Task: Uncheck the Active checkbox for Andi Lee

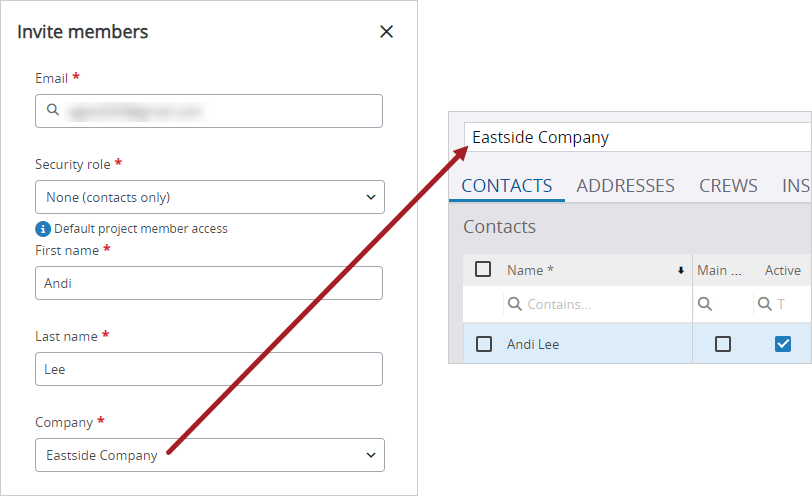Action: 782,344
